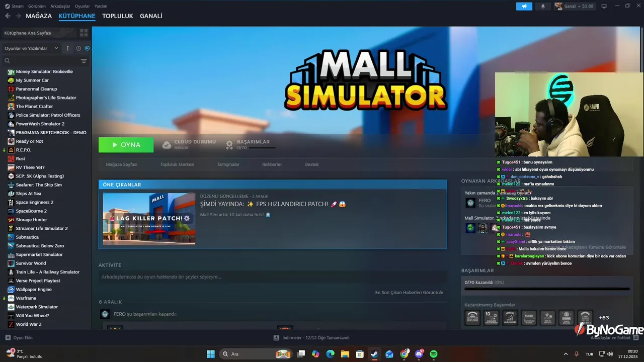The image size is (644, 362).
Task: Go forward with the right arrow
Action: pyautogui.click(x=19, y=16)
